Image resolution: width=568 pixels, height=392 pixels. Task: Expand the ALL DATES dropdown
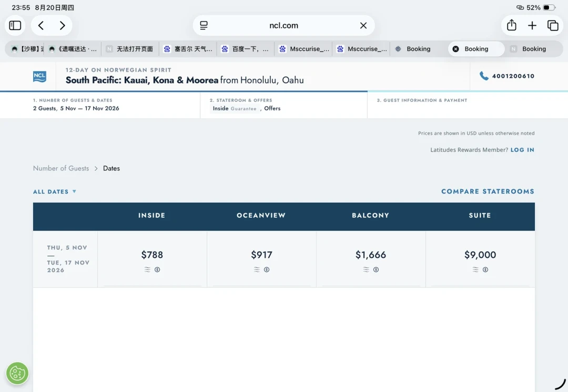click(55, 192)
